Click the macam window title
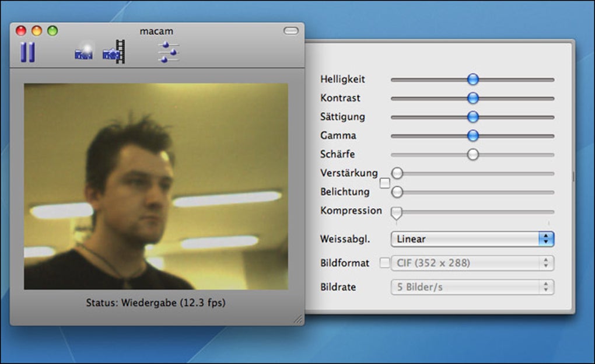595x364 pixels. click(156, 31)
